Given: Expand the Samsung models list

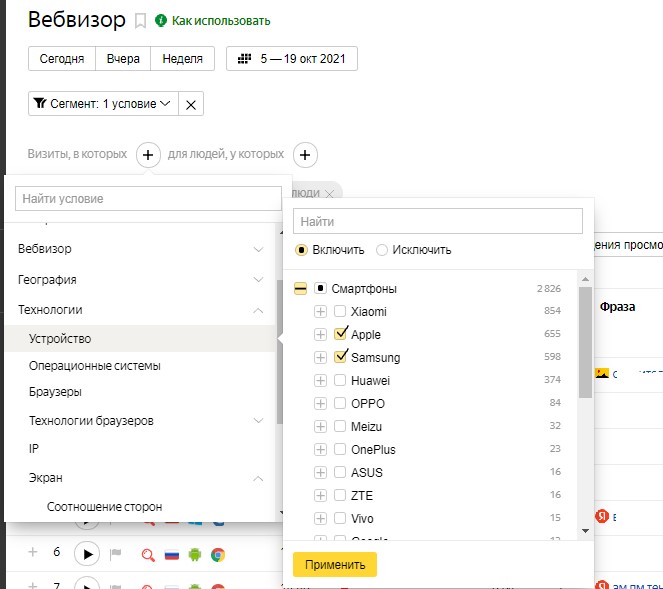Looking at the screenshot, I should (x=320, y=357).
